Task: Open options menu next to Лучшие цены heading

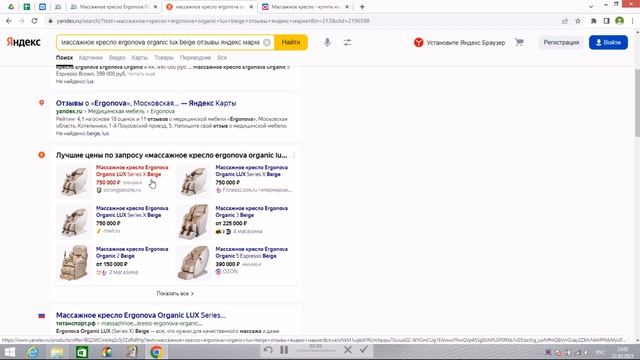Action: 294,155
